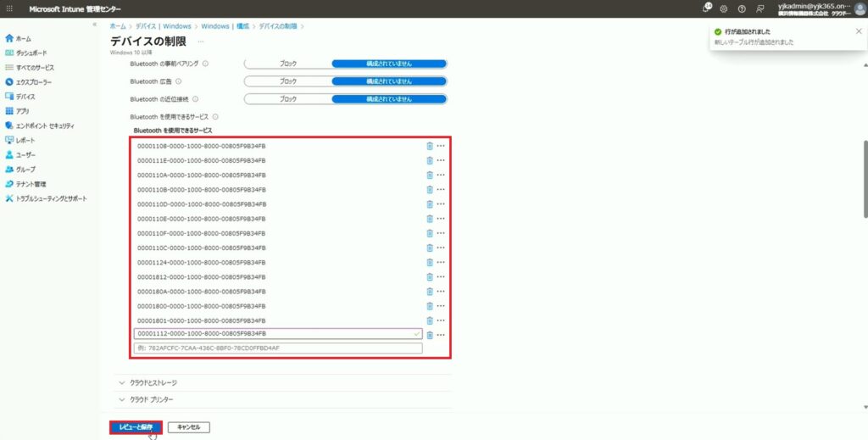Screen dimensions: 868x440
Task: Set Bluetooth の近位接続 to 構成されていません
Action: click(388, 99)
